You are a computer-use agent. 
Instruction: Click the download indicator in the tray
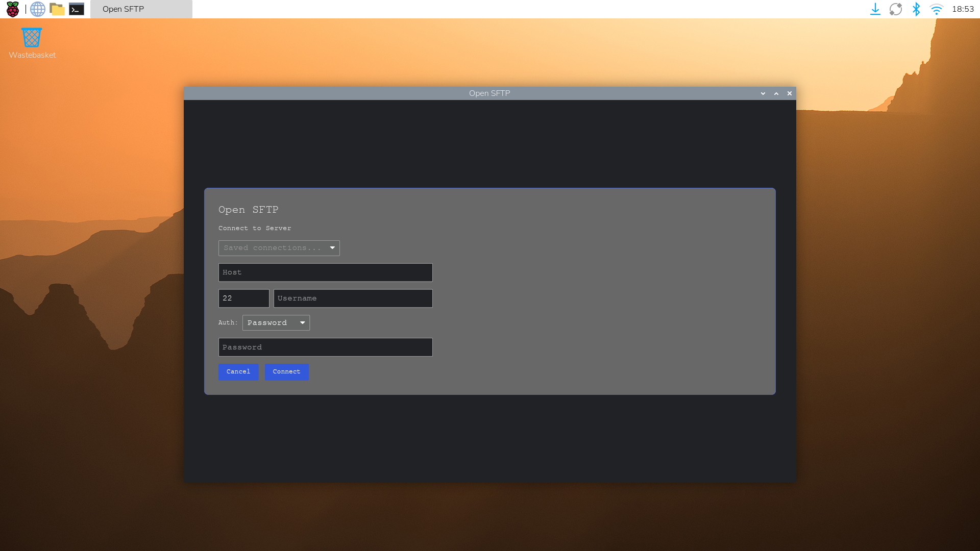point(876,9)
